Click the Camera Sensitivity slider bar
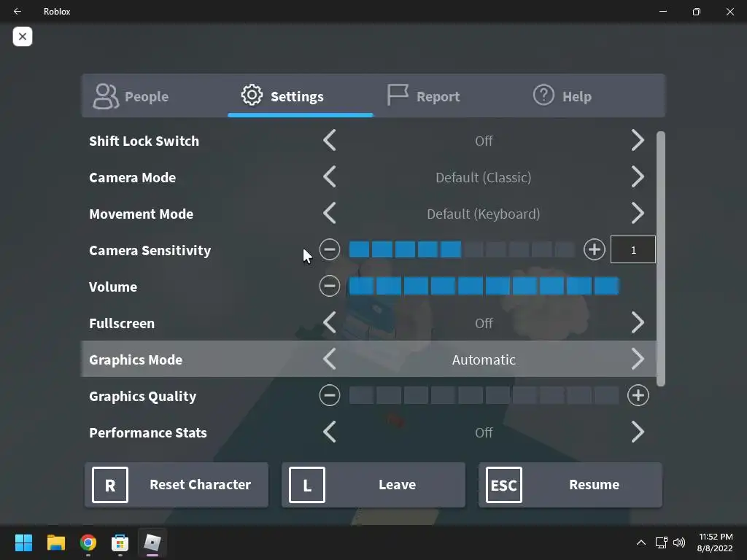 462,249
